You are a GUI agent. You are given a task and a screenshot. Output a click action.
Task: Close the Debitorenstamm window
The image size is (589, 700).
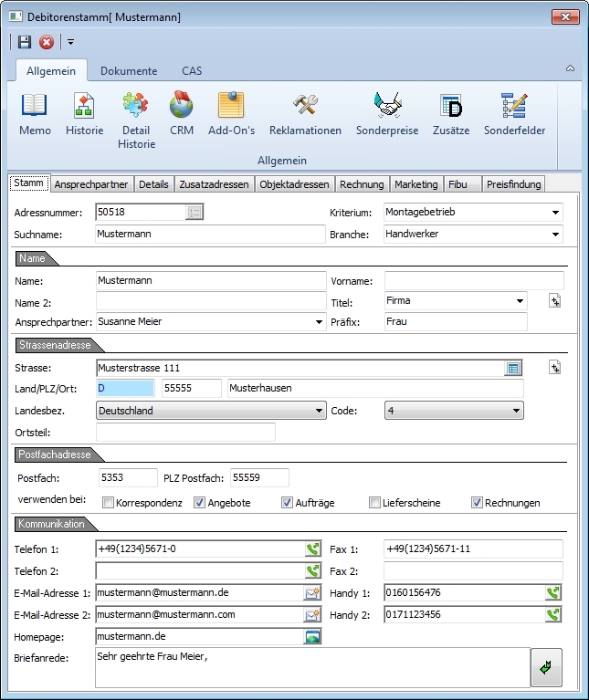coord(565,17)
